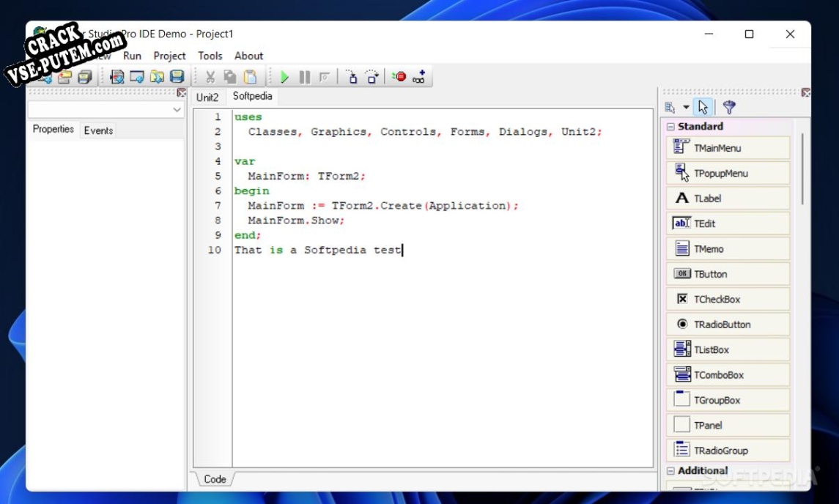The height and width of the screenshot is (504, 839).
Task: Click 'Unit2;' in the uses clause
Action: coord(582,132)
